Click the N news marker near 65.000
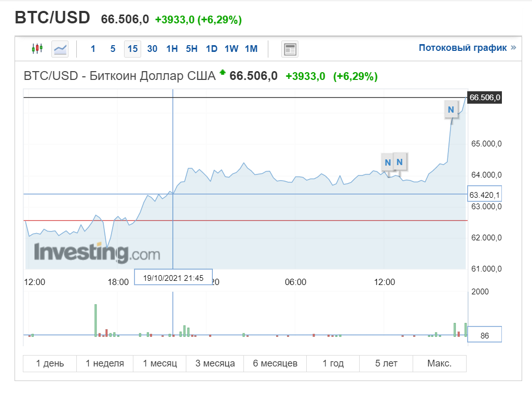 coord(451,110)
